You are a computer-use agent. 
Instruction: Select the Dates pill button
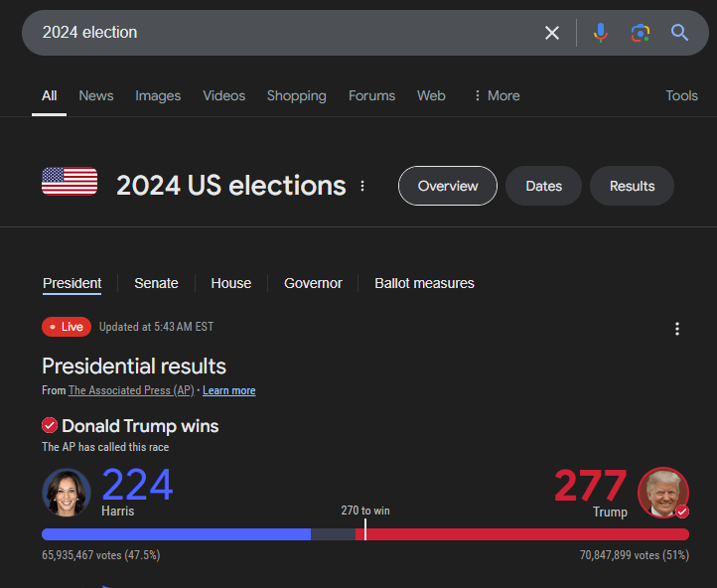pos(543,186)
